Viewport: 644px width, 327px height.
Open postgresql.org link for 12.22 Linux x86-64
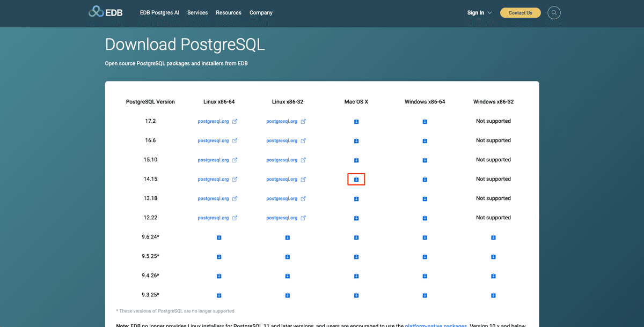click(x=217, y=218)
